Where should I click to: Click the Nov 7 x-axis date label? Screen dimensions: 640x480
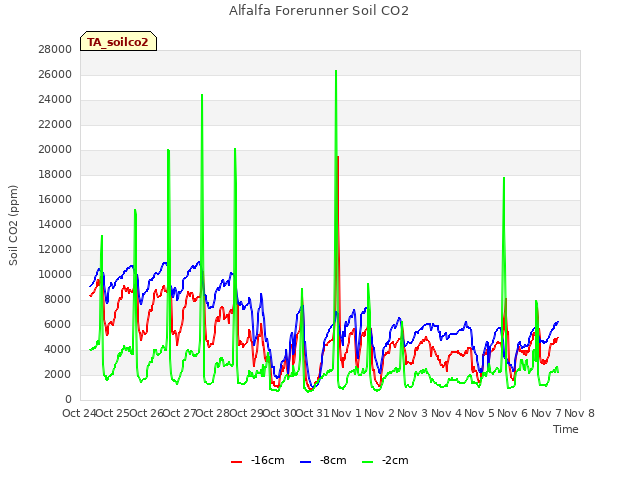pos(546,413)
